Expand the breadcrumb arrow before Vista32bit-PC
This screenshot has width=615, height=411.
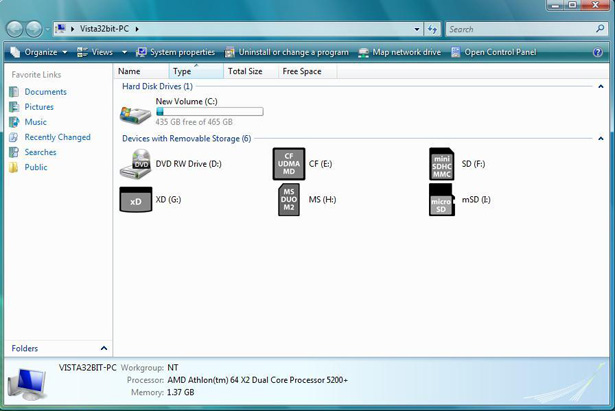(73, 29)
